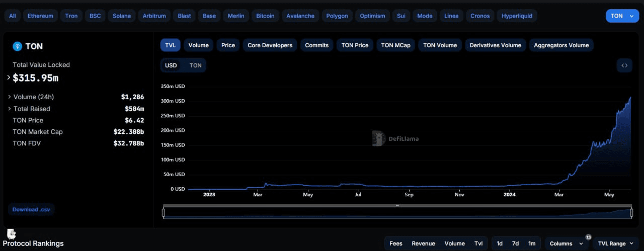Open the TON chain selector dropdown
The width and height of the screenshot is (644, 251).
(622, 16)
